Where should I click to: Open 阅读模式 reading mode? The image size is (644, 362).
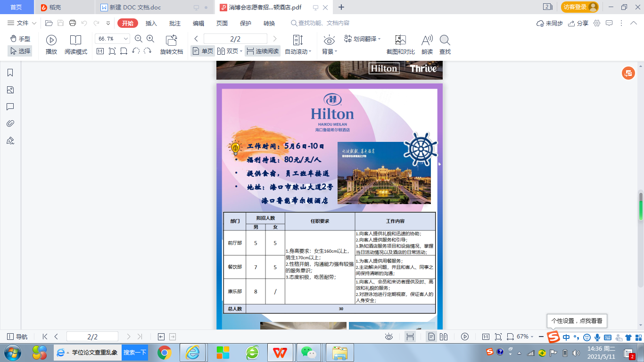pyautogui.click(x=76, y=45)
